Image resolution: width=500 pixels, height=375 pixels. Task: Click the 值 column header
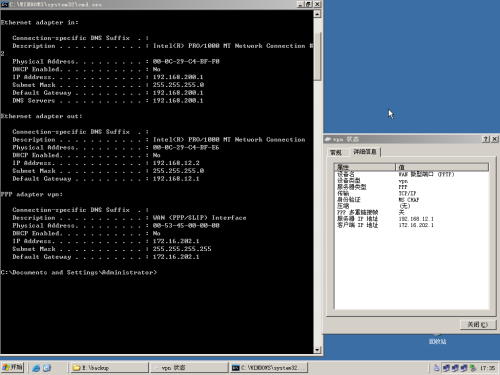point(442,167)
